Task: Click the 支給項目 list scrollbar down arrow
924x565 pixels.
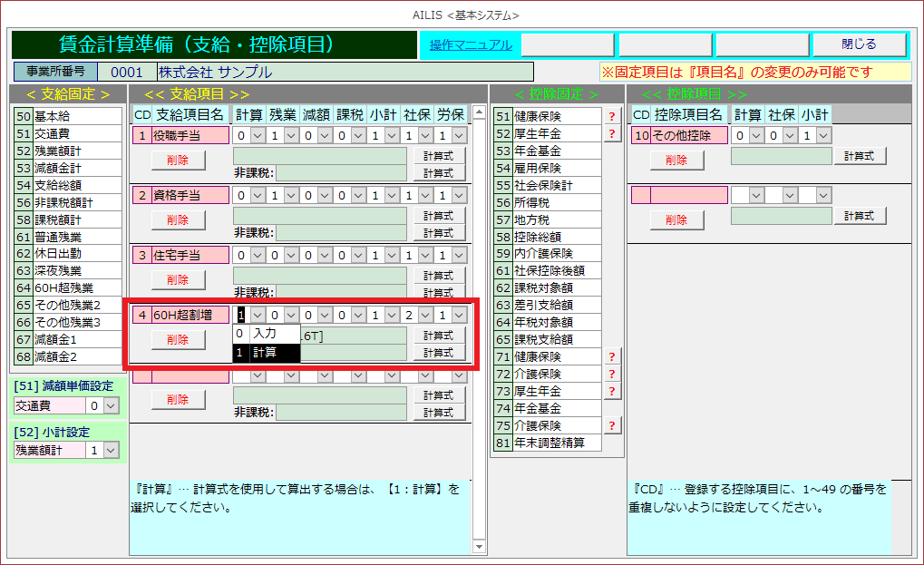Action: (478, 546)
